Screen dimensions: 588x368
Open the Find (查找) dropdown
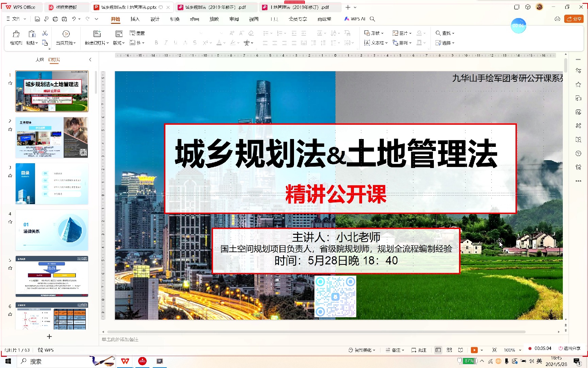pos(445,33)
